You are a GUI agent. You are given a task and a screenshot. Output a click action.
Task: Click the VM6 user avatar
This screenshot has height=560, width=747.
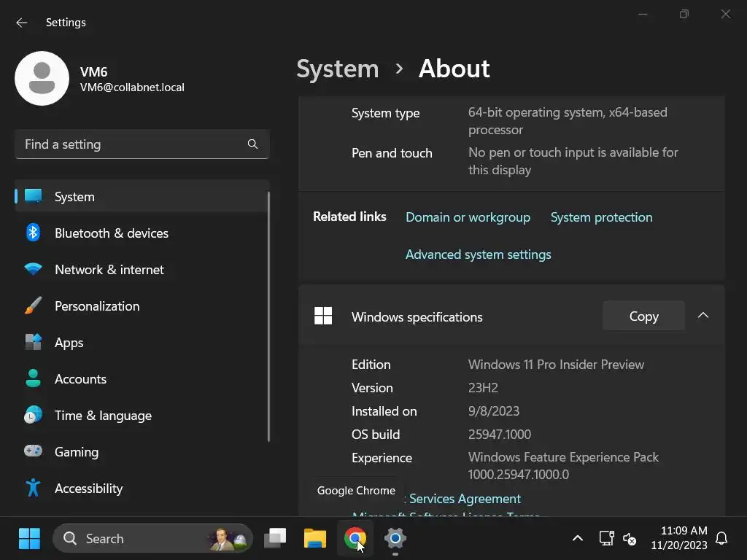[x=42, y=78]
